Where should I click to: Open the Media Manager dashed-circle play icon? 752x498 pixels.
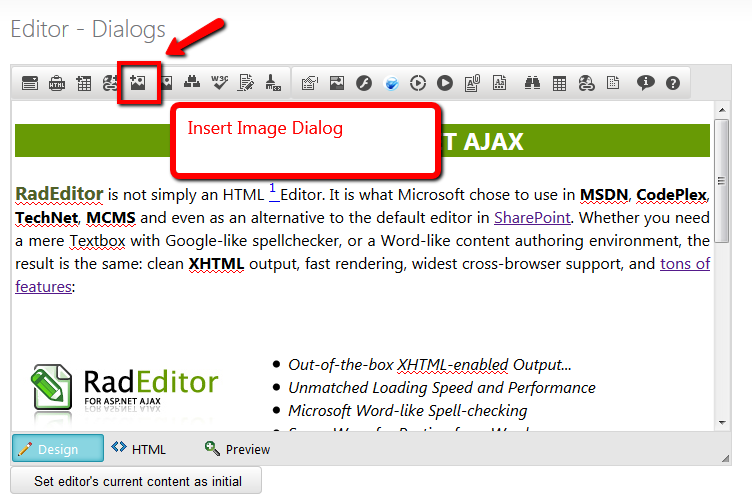coord(418,83)
